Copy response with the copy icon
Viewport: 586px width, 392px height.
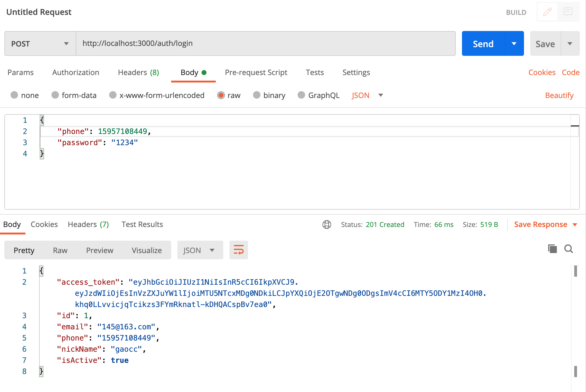pos(552,249)
